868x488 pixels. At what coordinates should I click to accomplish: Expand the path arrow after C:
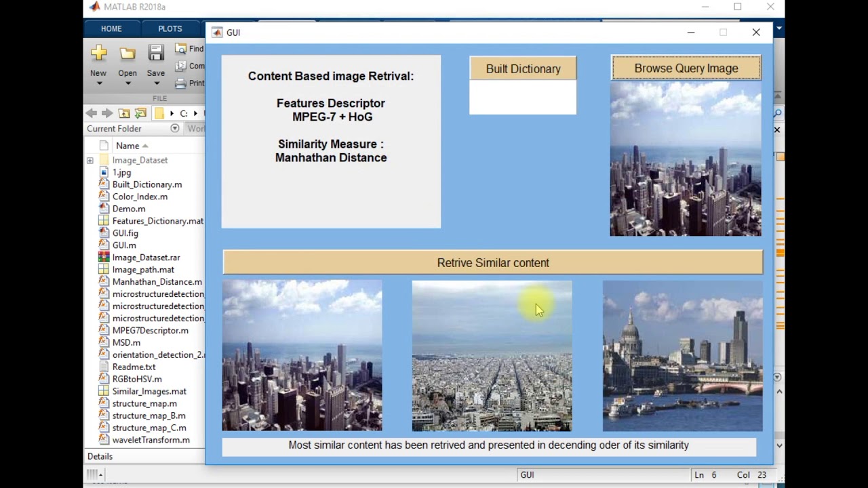pyautogui.click(x=195, y=113)
